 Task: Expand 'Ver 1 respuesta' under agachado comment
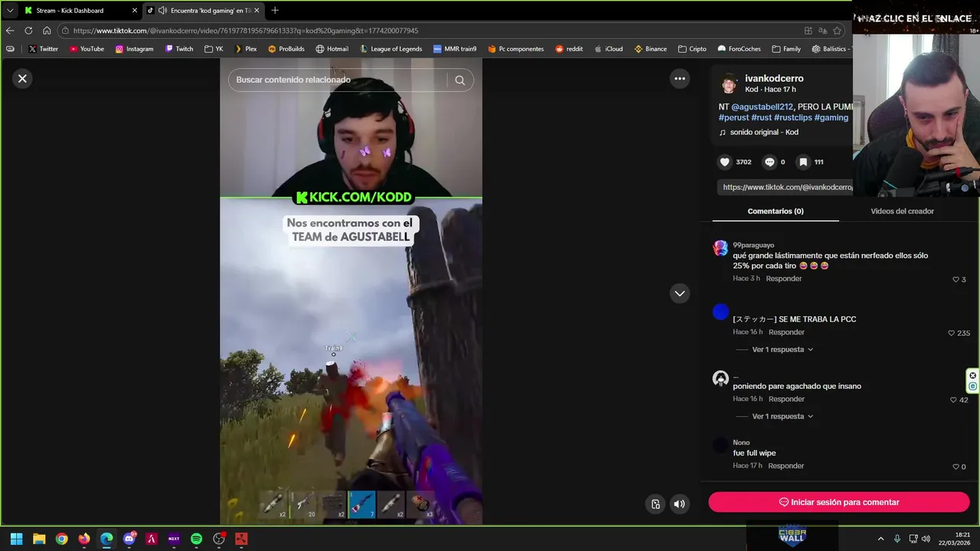782,416
